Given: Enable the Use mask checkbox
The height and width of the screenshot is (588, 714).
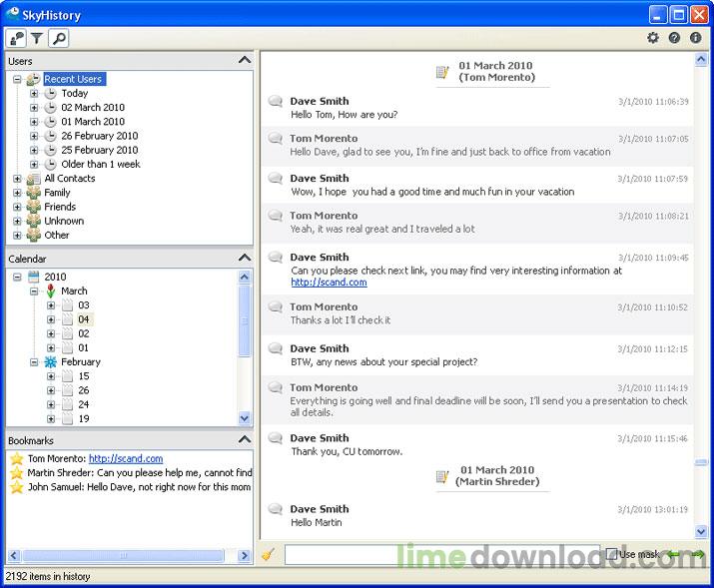Looking at the screenshot, I should pyautogui.click(x=611, y=554).
